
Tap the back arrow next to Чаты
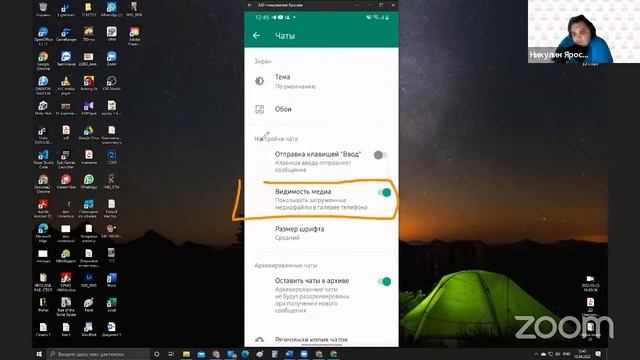click(256, 36)
